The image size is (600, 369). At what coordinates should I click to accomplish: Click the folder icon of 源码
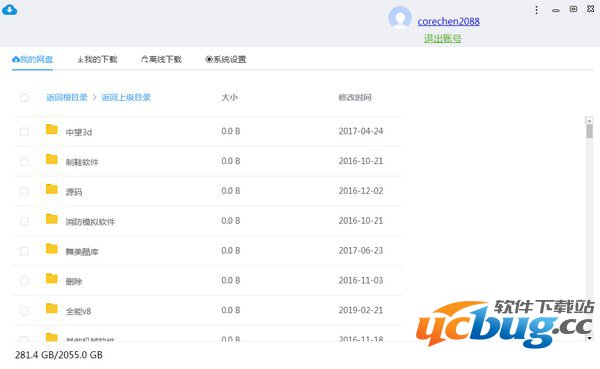[52, 189]
